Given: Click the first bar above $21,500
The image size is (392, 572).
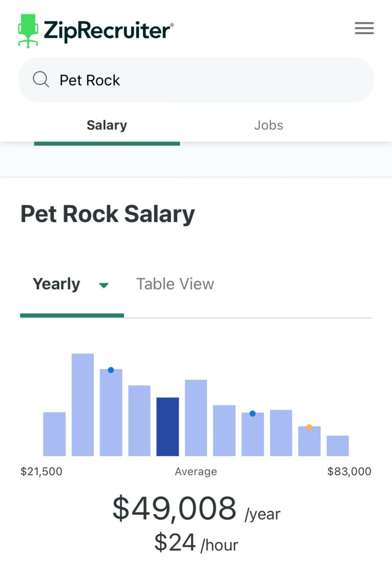Looking at the screenshot, I should (54, 434).
